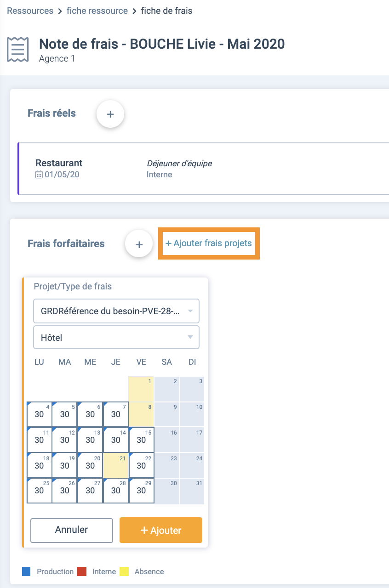The height and width of the screenshot is (588, 389).
Task: Click the calendar icon next to 01/05/20
Action: tap(39, 175)
